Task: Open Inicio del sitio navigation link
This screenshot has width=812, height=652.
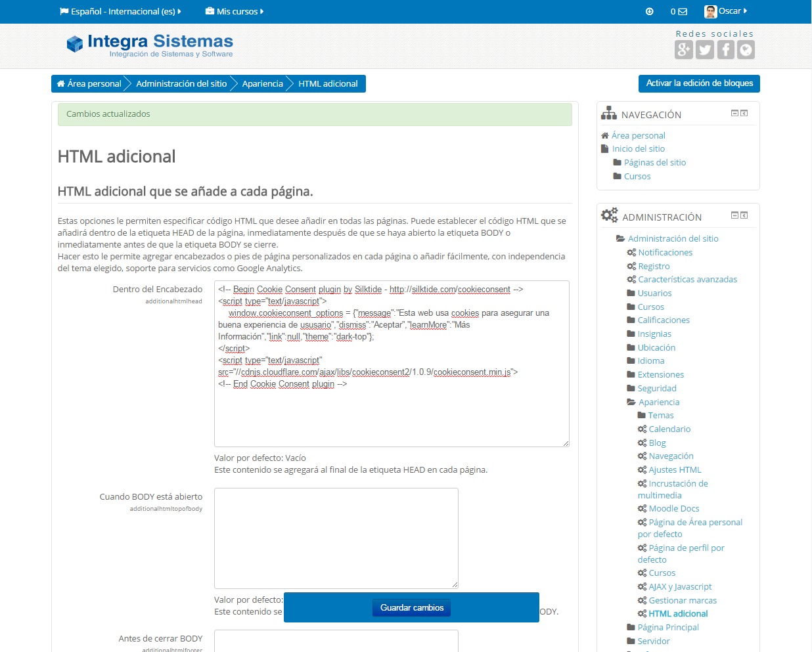Action: [x=639, y=148]
